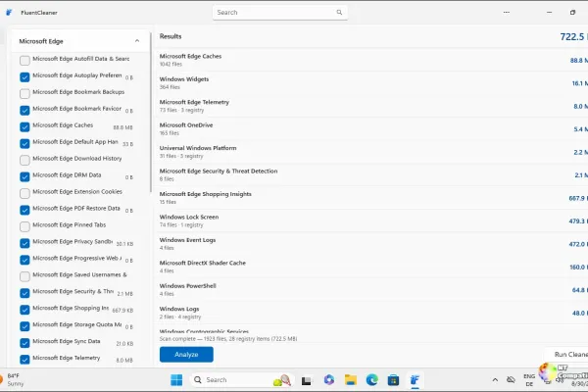Click the search magnifier icon in top bar
This screenshot has height=392, width=588.
click(x=339, y=13)
